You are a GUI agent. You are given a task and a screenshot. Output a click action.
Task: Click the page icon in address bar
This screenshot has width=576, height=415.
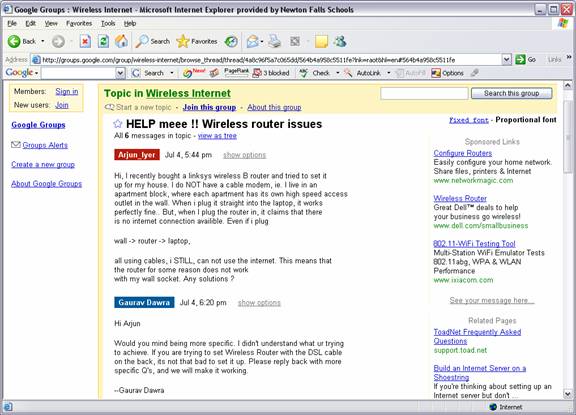click(36, 59)
